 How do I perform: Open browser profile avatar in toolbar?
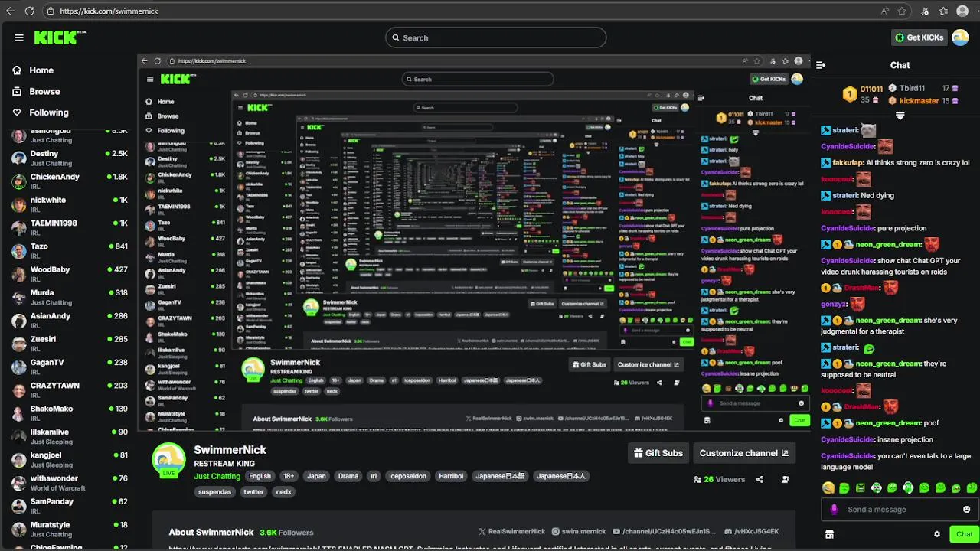coord(963,11)
